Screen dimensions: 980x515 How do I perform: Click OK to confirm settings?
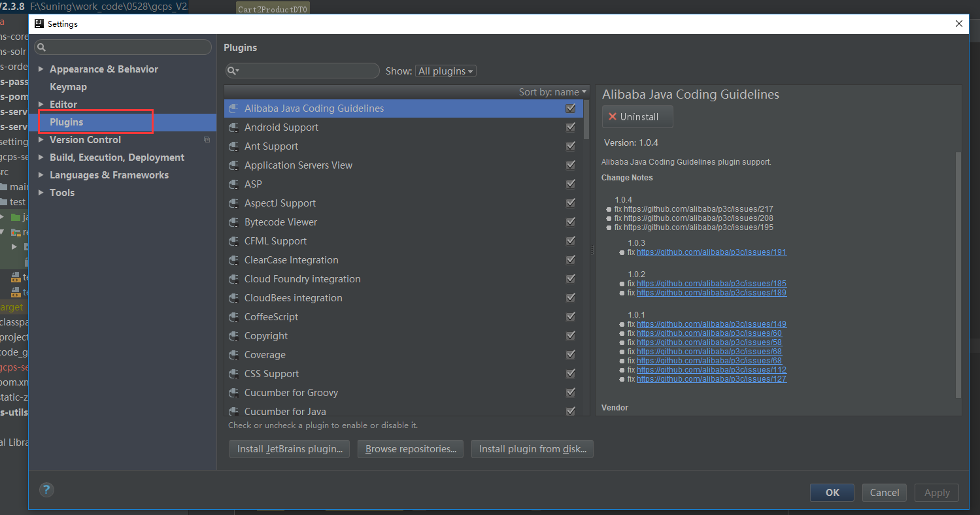coord(832,493)
